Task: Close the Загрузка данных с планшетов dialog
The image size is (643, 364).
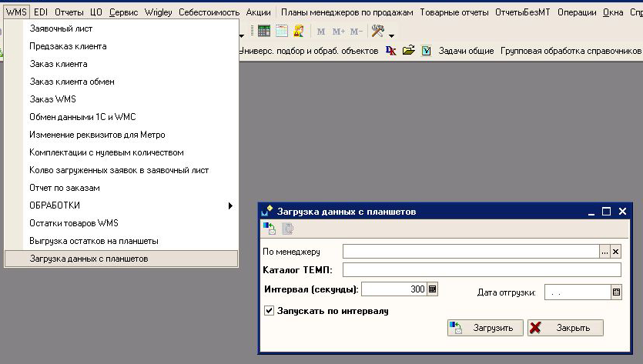Action: click(622, 212)
